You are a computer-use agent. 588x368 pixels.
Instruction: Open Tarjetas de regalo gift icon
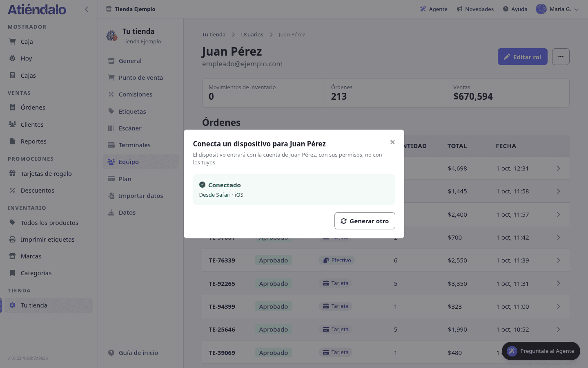pyautogui.click(x=13, y=173)
